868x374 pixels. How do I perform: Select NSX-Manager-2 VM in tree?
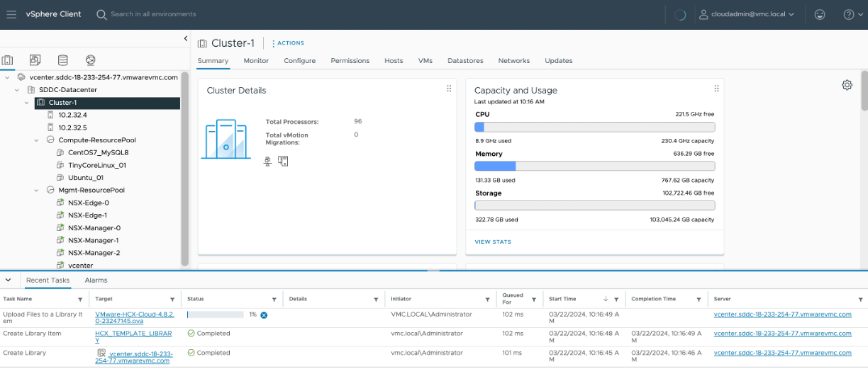[94, 253]
